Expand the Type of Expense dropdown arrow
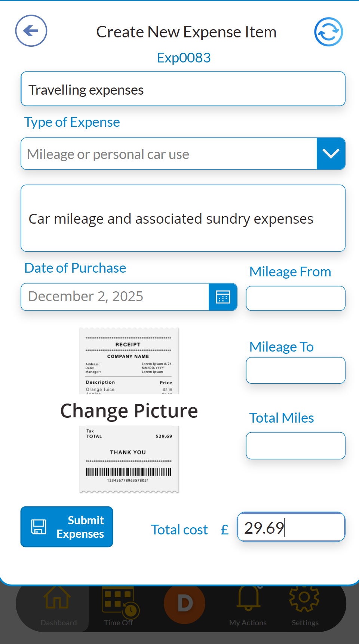This screenshot has height=644, width=359. click(x=331, y=154)
